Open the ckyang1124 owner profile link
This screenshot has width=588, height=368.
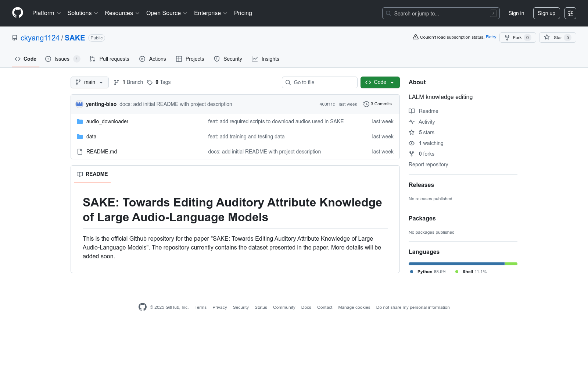pos(40,38)
